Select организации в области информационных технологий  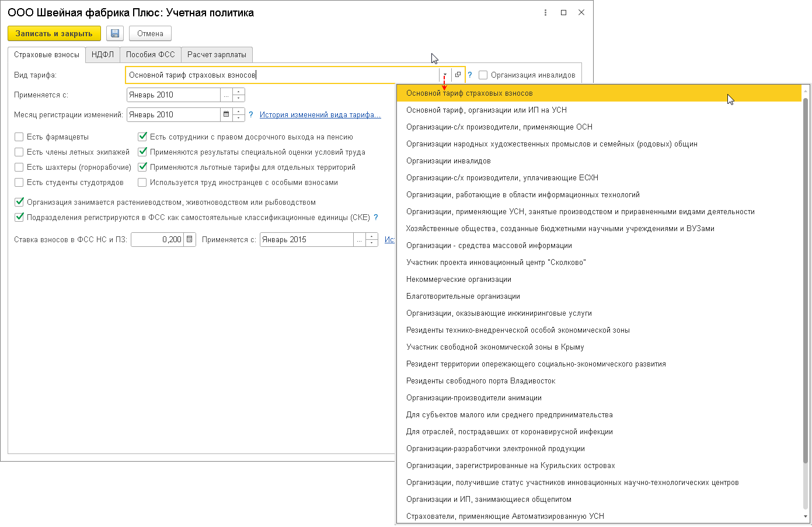coord(599,194)
